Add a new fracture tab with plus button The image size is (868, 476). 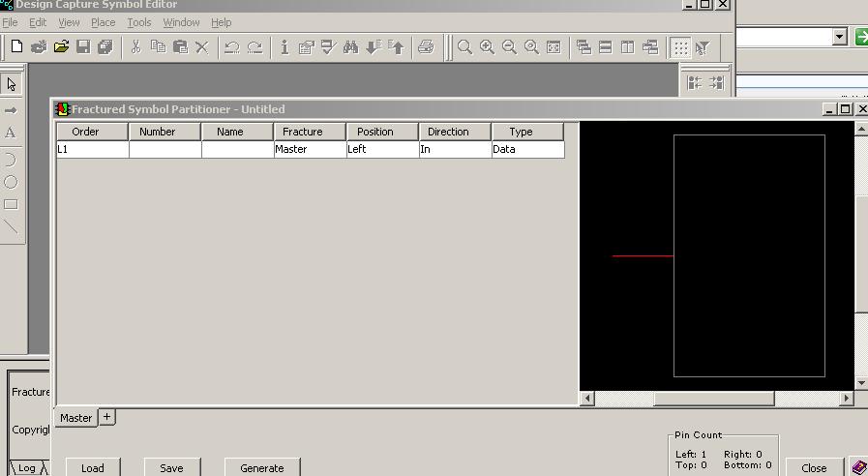click(x=106, y=417)
